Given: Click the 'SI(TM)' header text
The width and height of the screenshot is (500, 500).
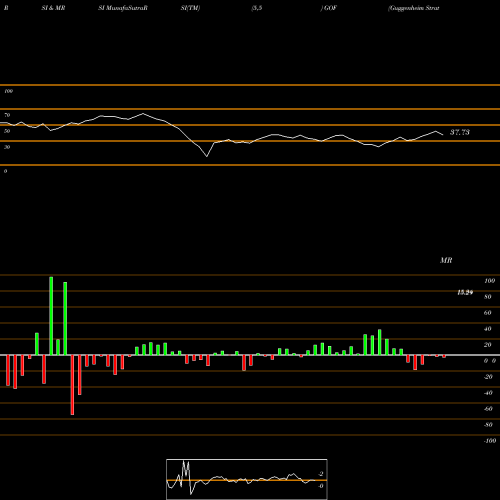Looking at the screenshot, I should [x=190, y=8].
